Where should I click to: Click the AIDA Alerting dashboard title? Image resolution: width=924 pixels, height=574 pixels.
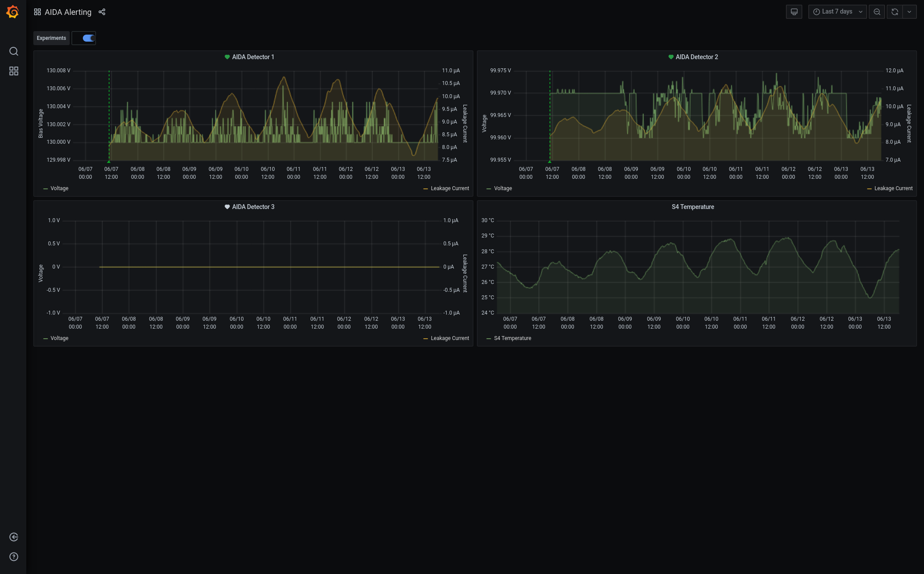pyautogui.click(x=68, y=12)
